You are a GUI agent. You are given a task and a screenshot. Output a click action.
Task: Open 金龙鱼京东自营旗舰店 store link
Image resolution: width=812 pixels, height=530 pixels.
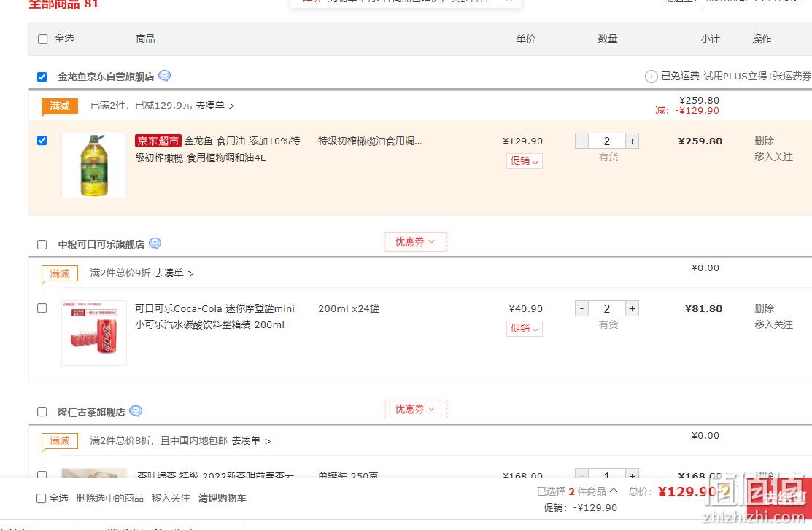[x=106, y=77]
